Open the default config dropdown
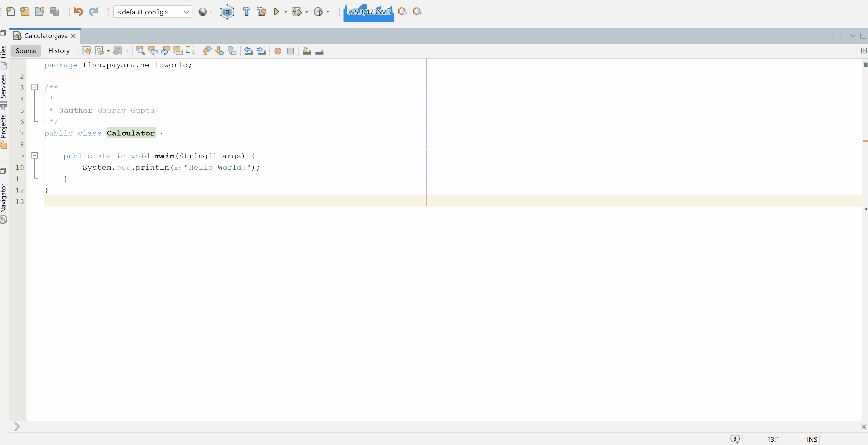 point(153,12)
